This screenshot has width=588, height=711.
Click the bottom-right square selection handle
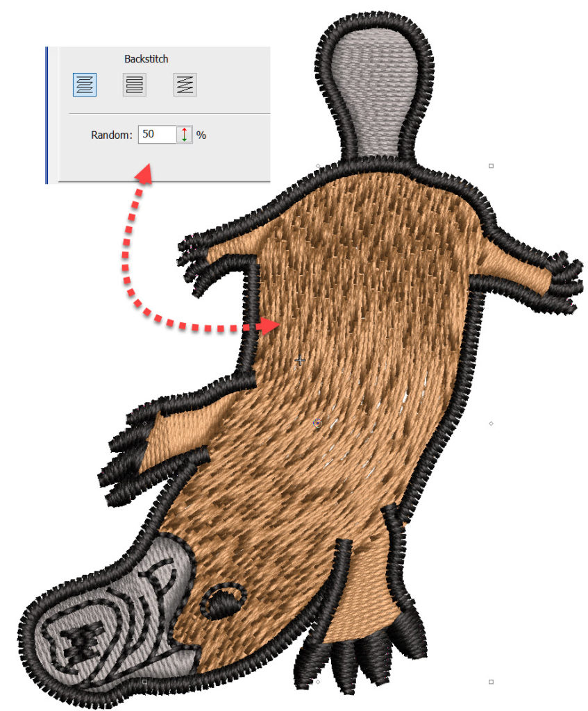(491, 682)
